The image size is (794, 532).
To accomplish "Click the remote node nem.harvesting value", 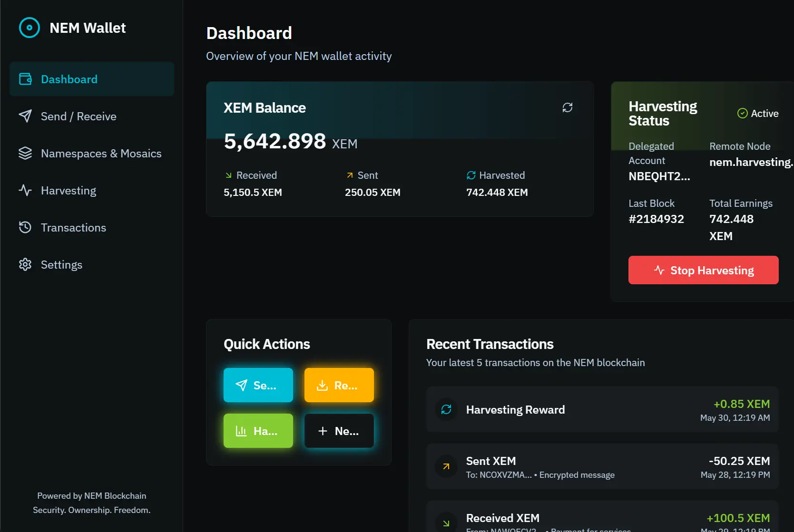I will (751, 162).
